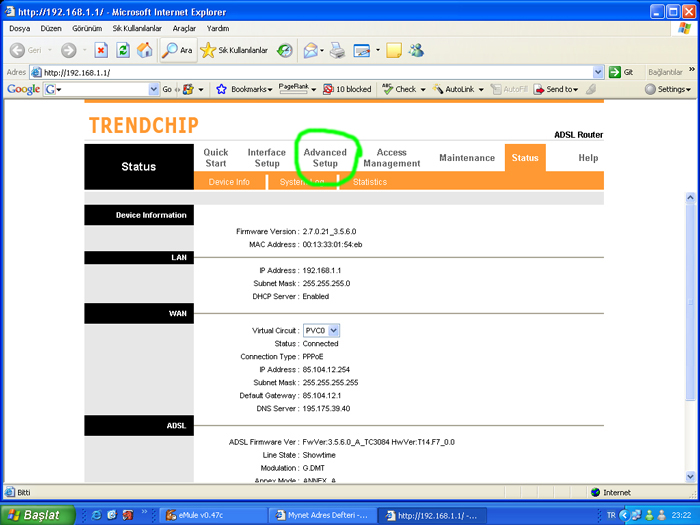Open the router Help tab
This screenshot has width=700, height=525.
pos(588,158)
